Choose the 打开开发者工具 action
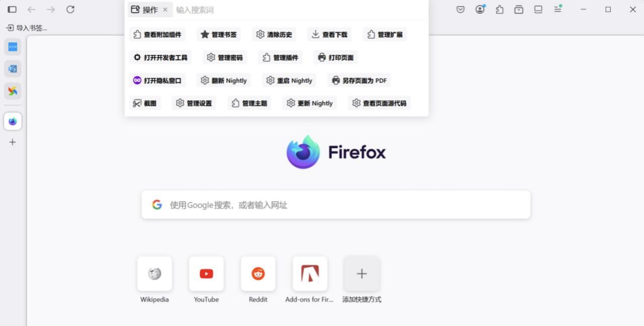The height and width of the screenshot is (326, 644). [160, 57]
